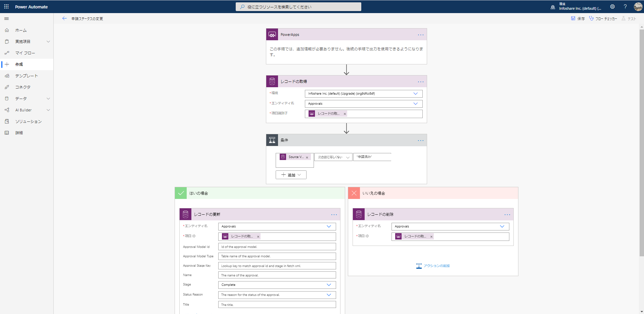Click the search box in header

298,7
